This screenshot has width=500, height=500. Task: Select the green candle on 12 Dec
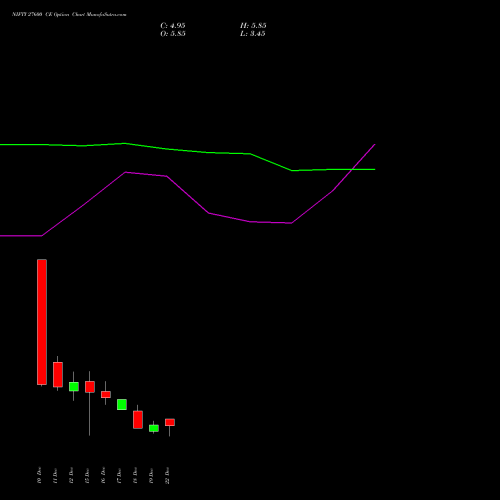[x=74, y=387]
